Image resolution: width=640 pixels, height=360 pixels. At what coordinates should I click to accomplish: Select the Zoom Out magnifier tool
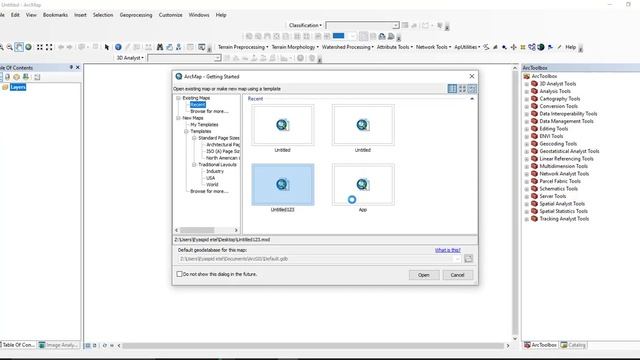pos(10,47)
